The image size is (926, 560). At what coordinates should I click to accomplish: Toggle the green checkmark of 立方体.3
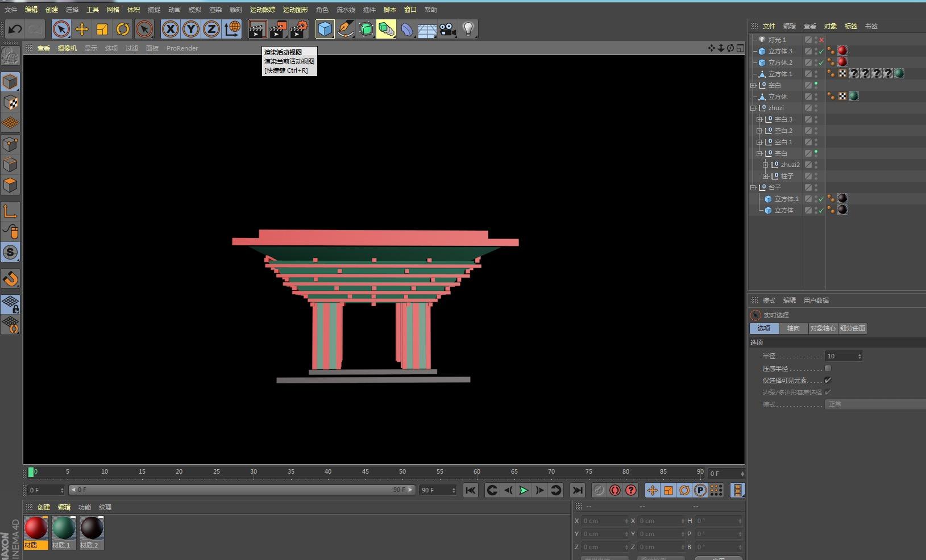(x=821, y=51)
